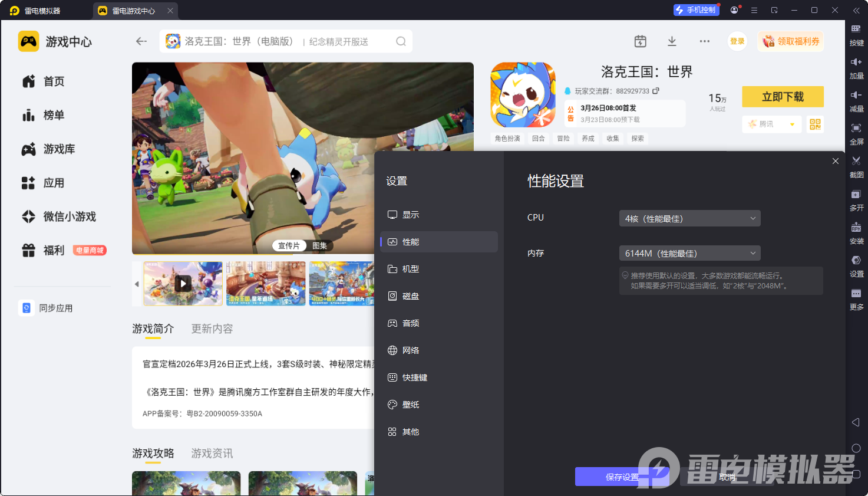Open keyboard mapping button in right sidebar
This screenshot has width=868, height=496.
pos(856,29)
